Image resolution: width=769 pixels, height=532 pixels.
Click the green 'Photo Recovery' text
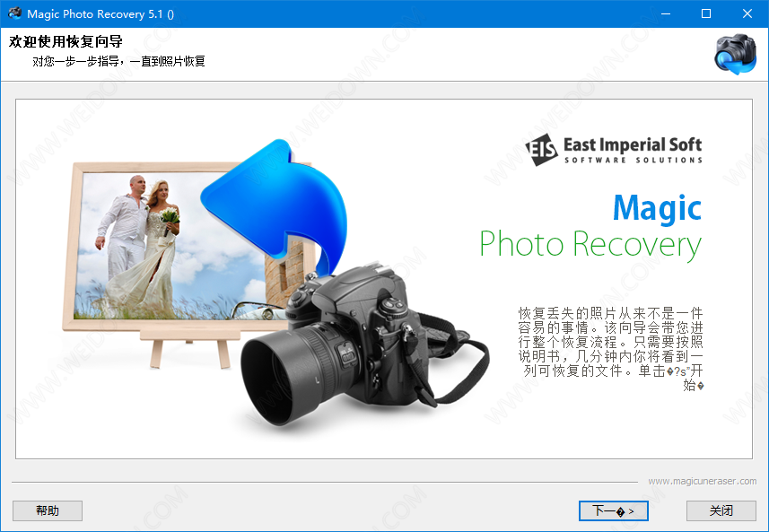point(590,244)
